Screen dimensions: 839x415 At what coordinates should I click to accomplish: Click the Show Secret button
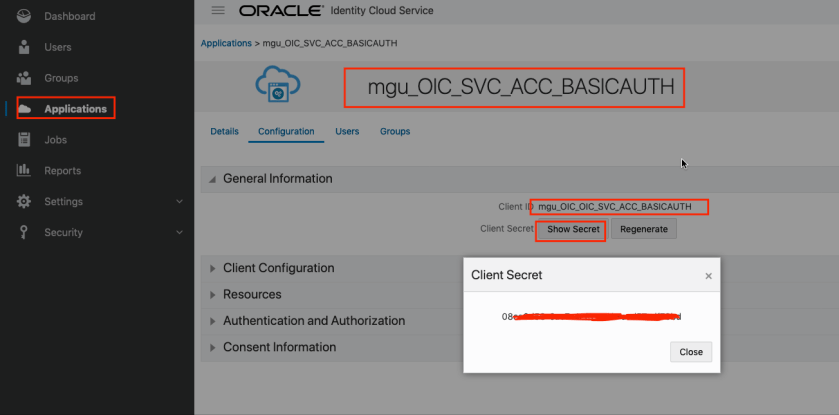(x=573, y=229)
